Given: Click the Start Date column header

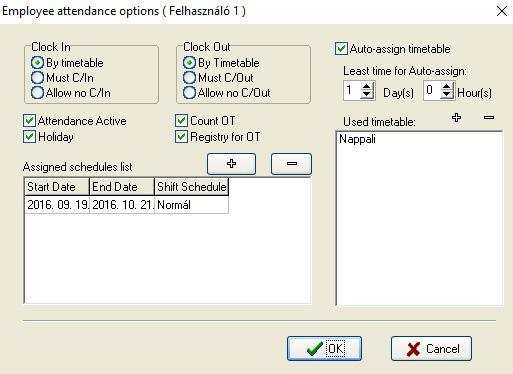Looking at the screenshot, I should 57,187.
